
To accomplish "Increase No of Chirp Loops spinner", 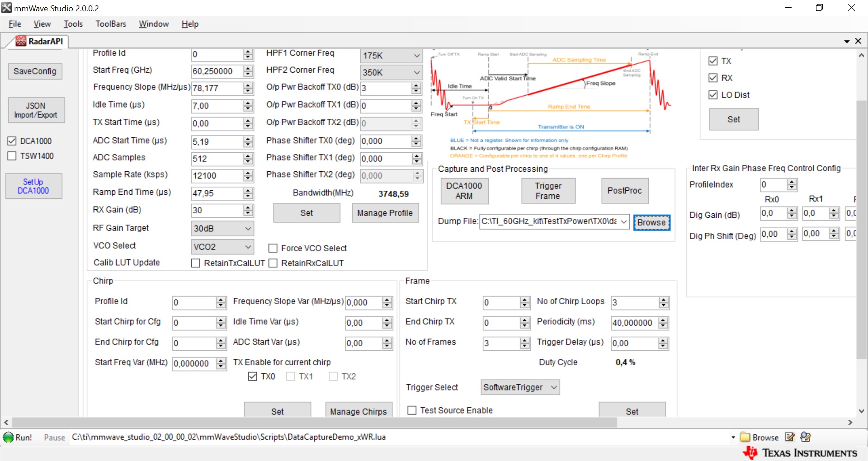I will (x=664, y=300).
